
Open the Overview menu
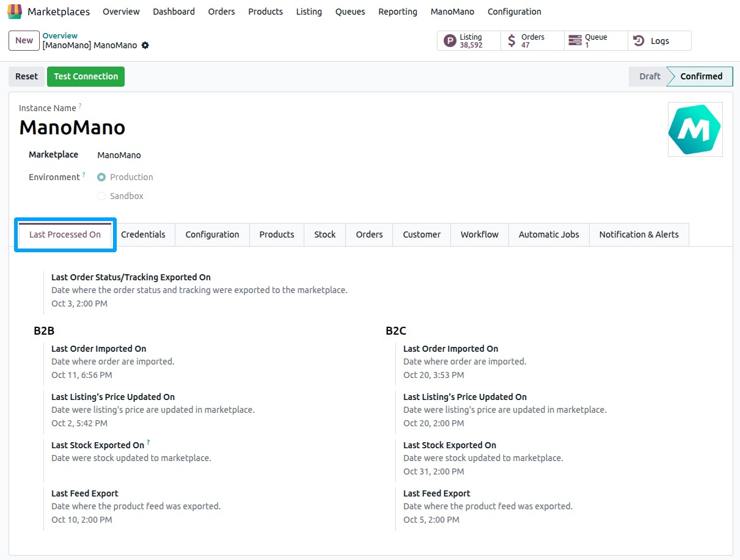pos(121,12)
